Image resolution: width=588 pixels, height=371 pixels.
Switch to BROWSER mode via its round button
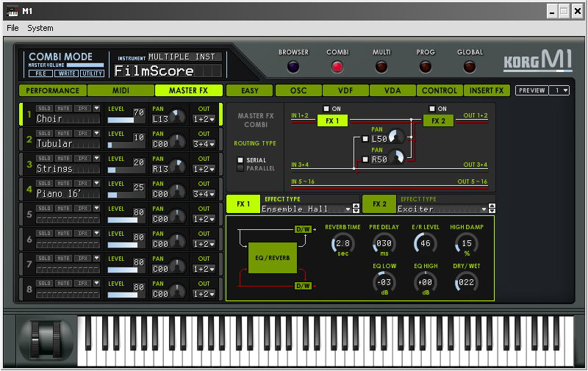293,67
